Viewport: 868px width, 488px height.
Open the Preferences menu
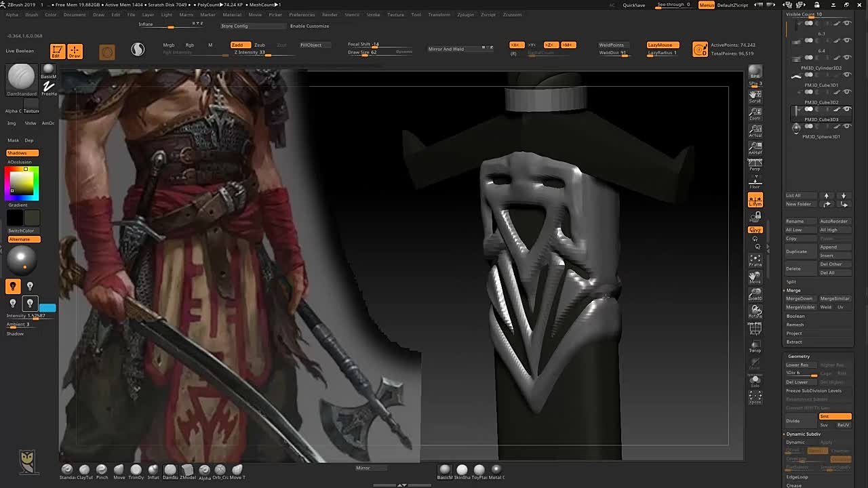302,14
